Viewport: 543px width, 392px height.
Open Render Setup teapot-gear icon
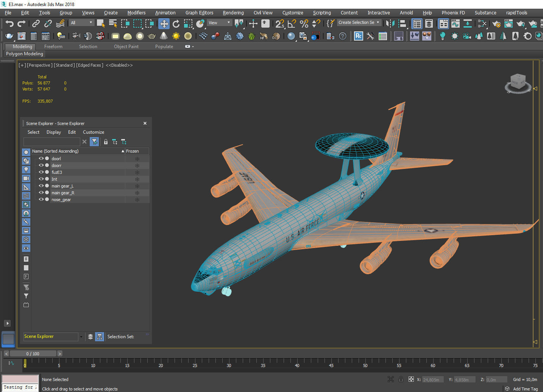496,24
